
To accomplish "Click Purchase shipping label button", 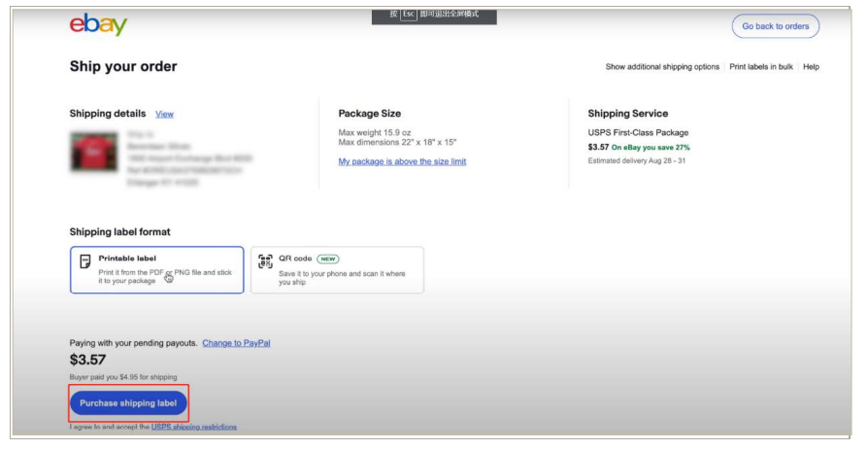I will 128,403.
